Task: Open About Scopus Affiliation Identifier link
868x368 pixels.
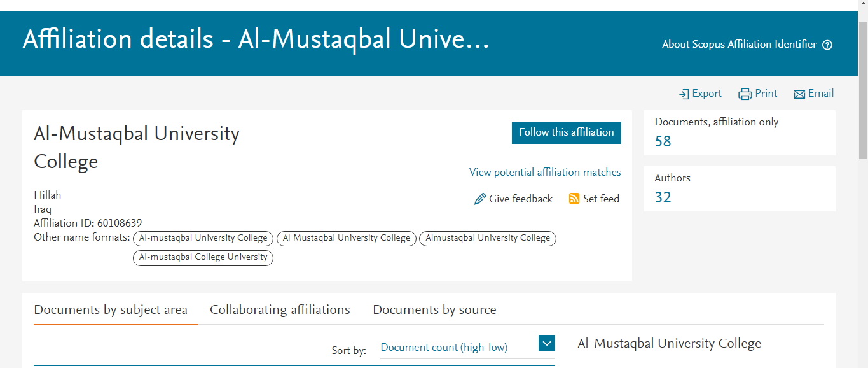Action: coord(739,45)
